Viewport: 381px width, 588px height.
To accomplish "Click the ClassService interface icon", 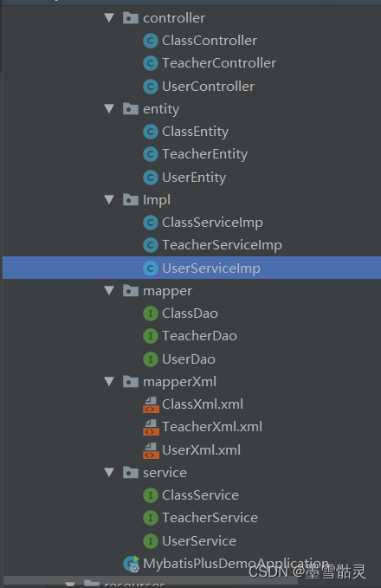I will click(x=151, y=495).
